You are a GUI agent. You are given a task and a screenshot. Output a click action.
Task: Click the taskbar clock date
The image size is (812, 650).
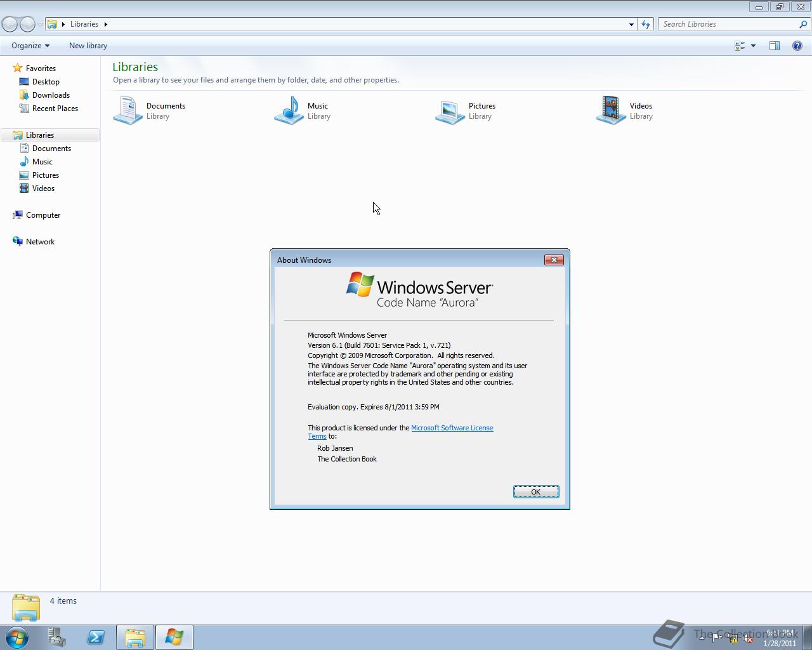[x=780, y=643]
